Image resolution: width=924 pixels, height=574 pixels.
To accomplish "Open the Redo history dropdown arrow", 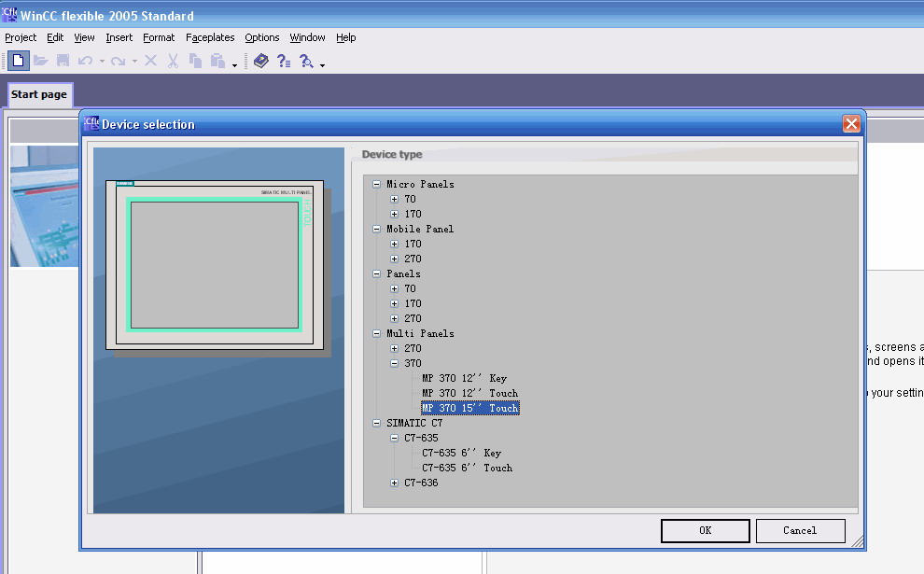I will tap(135, 62).
